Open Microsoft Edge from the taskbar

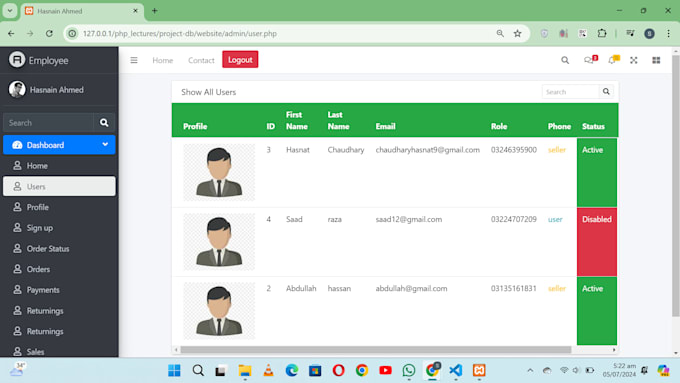[x=292, y=370]
